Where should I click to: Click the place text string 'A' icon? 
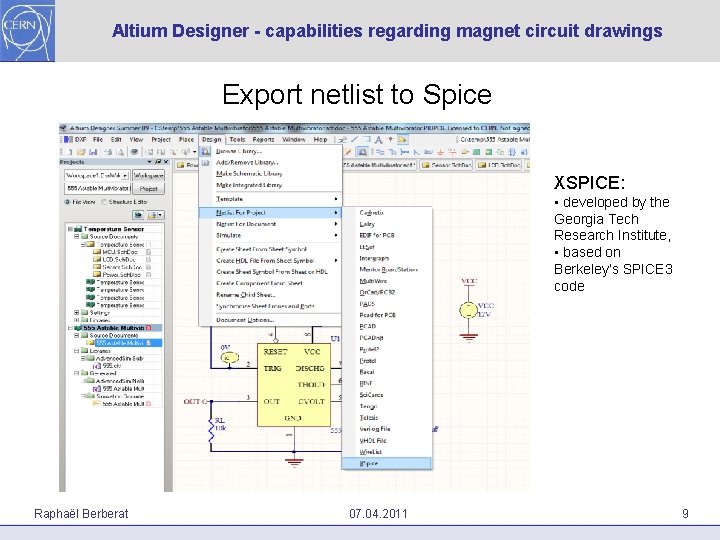coord(378,140)
